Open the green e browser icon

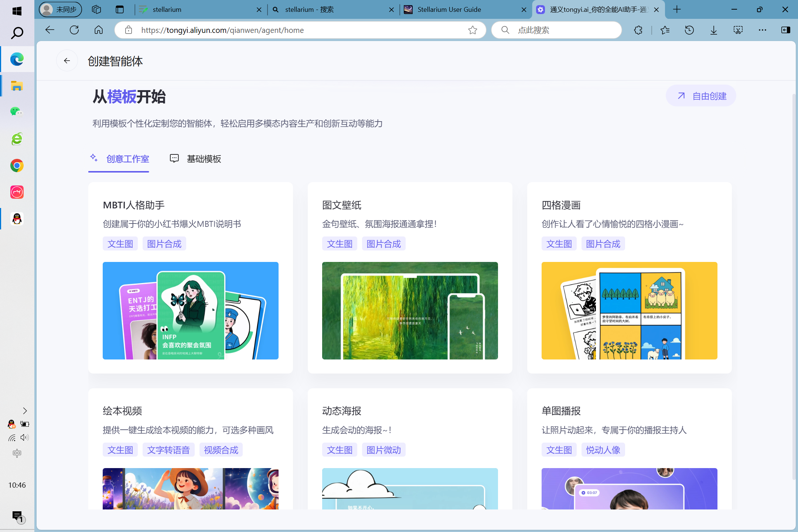click(x=17, y=139)
